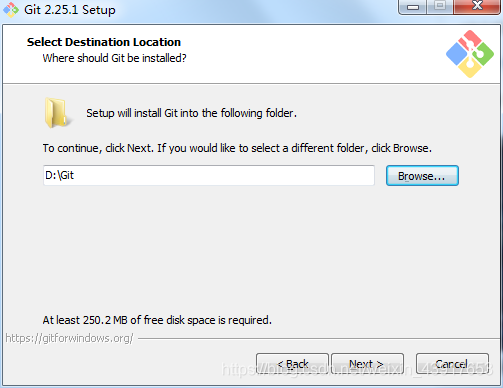Continue the installation with Next
This screenshot has width=503, height=388.
[x=367, y=364]
